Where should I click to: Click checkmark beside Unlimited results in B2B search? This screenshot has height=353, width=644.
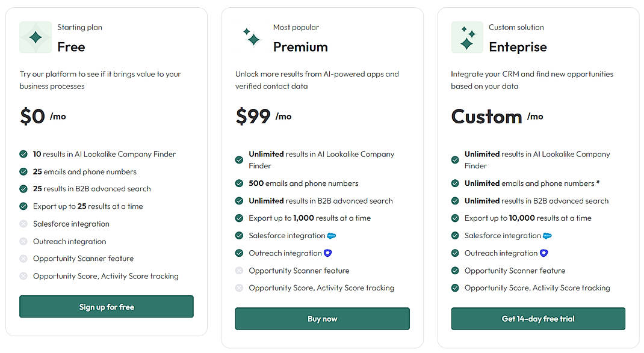pos(239,200)
